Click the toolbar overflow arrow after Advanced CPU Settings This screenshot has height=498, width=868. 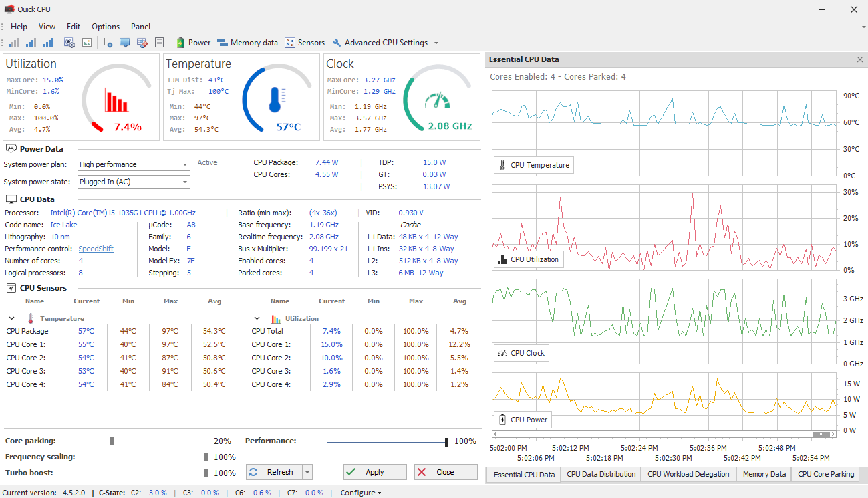click(x=436, y=43)
